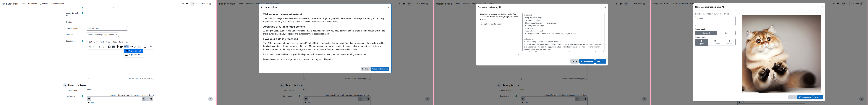
Task: Open the editor's Help menu
Action: point(127,42)
